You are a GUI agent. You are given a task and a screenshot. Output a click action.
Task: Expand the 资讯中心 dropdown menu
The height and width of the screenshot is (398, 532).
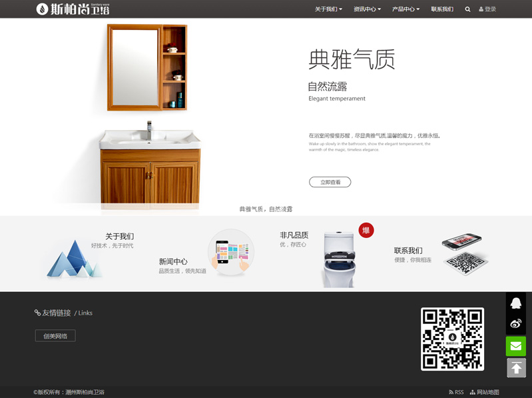367,9
